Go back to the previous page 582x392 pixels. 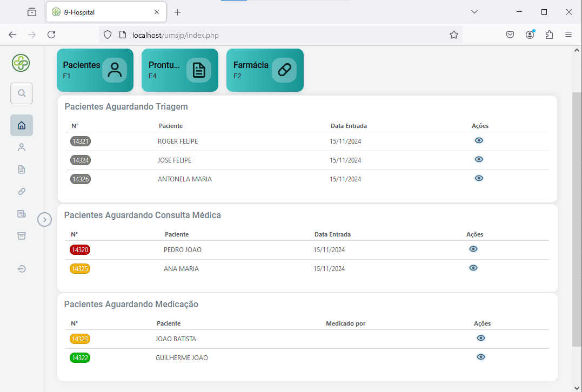12,35
